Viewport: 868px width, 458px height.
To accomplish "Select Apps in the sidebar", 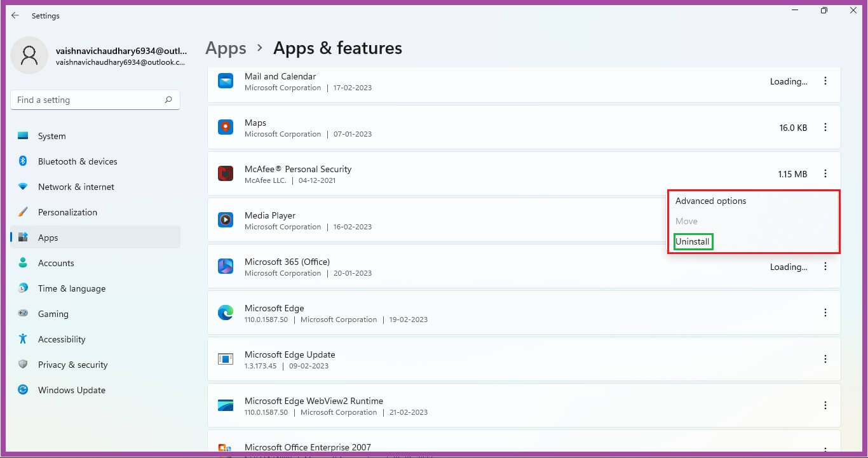I will 95,238.
